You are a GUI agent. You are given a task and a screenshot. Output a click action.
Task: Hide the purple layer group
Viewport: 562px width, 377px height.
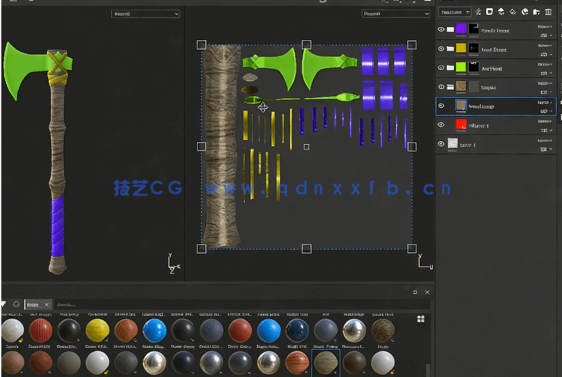[441, 29]
